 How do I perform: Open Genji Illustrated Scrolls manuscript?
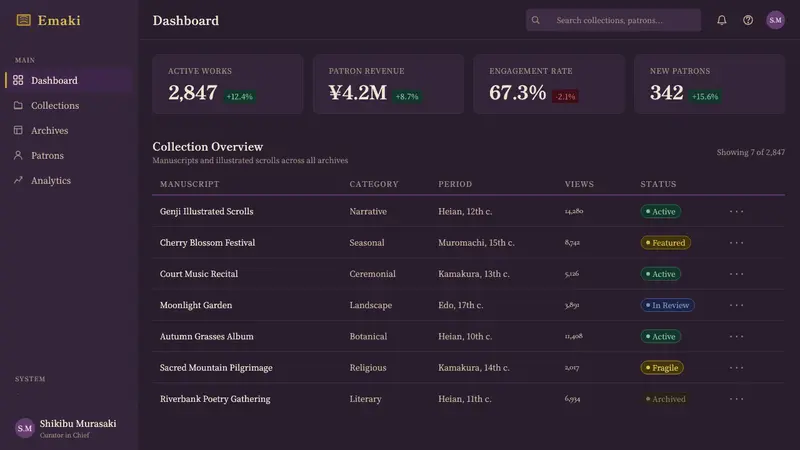point(207,211)
